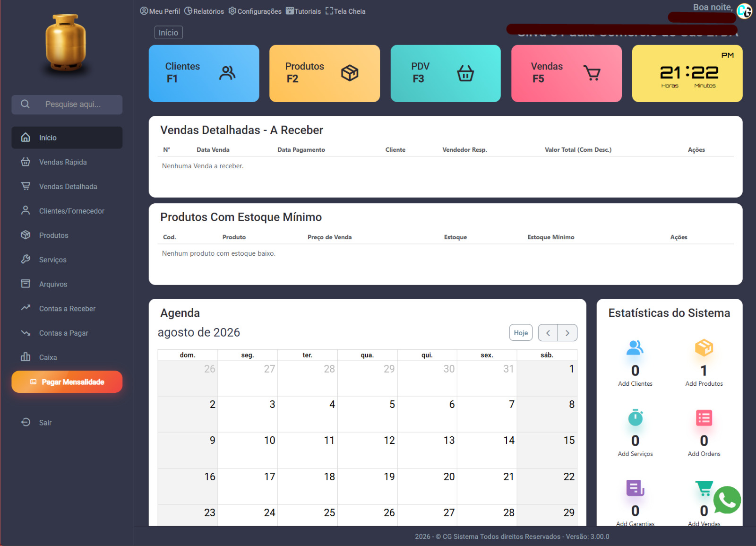Image resolution: width=756 pixels, height=546 pixels.
Task: Click the Pagar Mensalidade button
Action: click(67, 382)
